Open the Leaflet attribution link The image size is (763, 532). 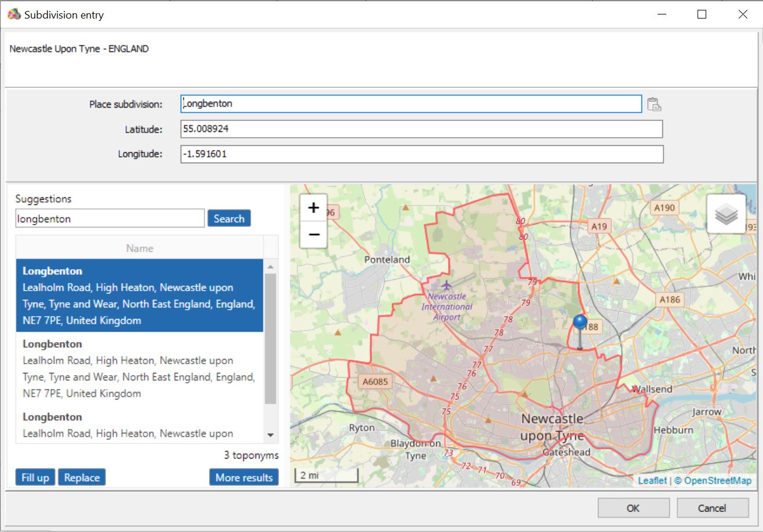click(x=652, y=480)
